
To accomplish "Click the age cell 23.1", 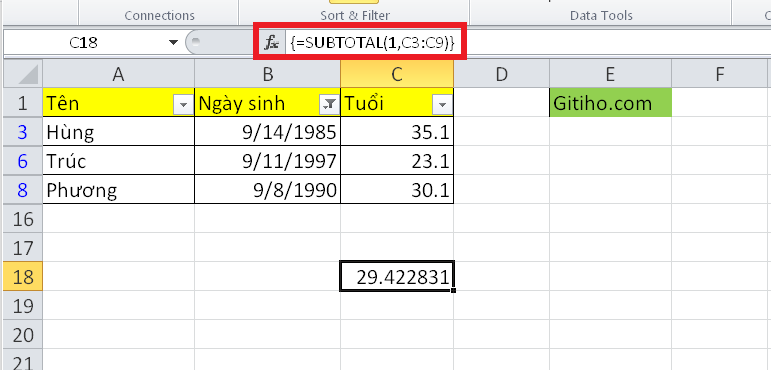I will [x=397, y=161].
